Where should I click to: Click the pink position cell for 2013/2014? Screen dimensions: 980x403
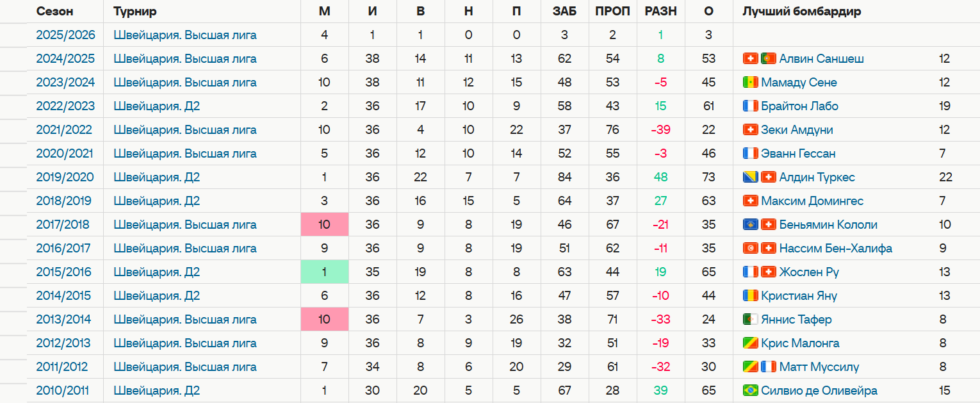[325, 319]
